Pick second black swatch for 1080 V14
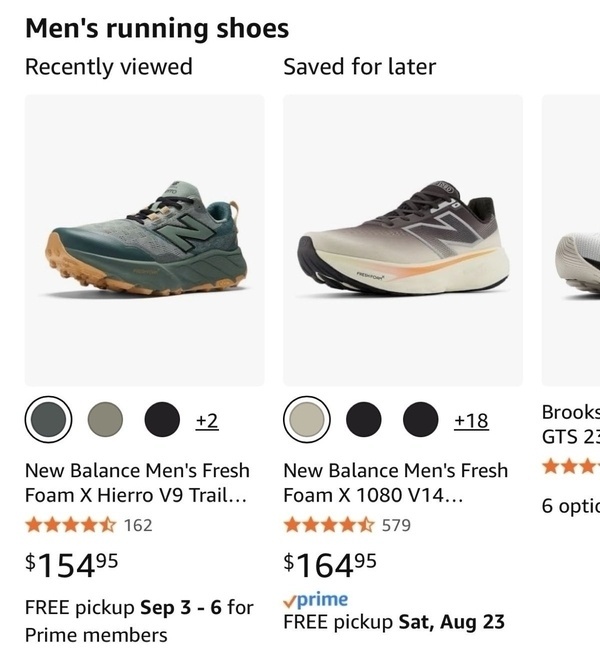 pyautogui.click(x=421, y=420)
